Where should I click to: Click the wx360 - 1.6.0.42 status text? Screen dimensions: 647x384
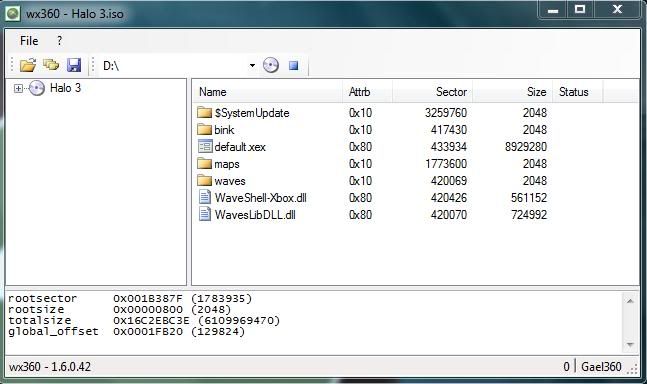[x=50, y=367]
